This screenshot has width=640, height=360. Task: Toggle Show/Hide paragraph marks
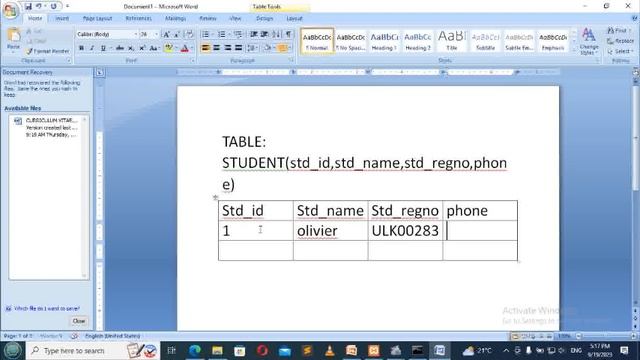pyautogui.click(x=289, y=35)
